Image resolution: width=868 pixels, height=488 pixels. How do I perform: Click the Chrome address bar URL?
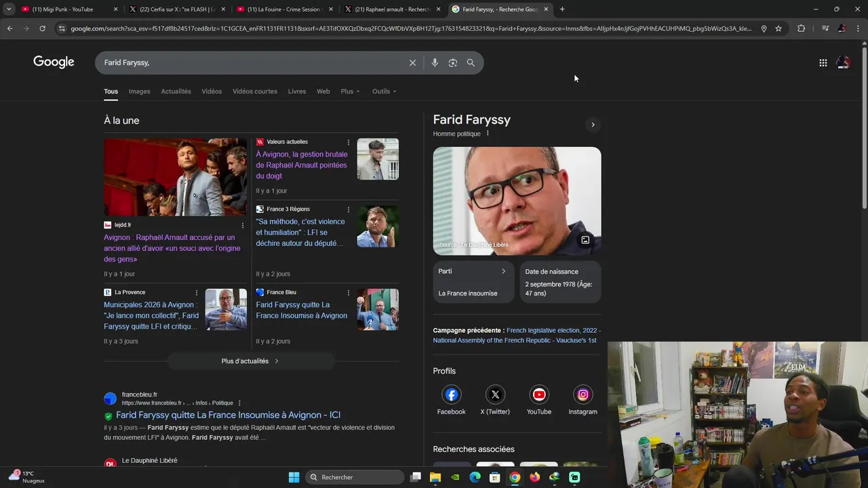(x=410, y=28)
